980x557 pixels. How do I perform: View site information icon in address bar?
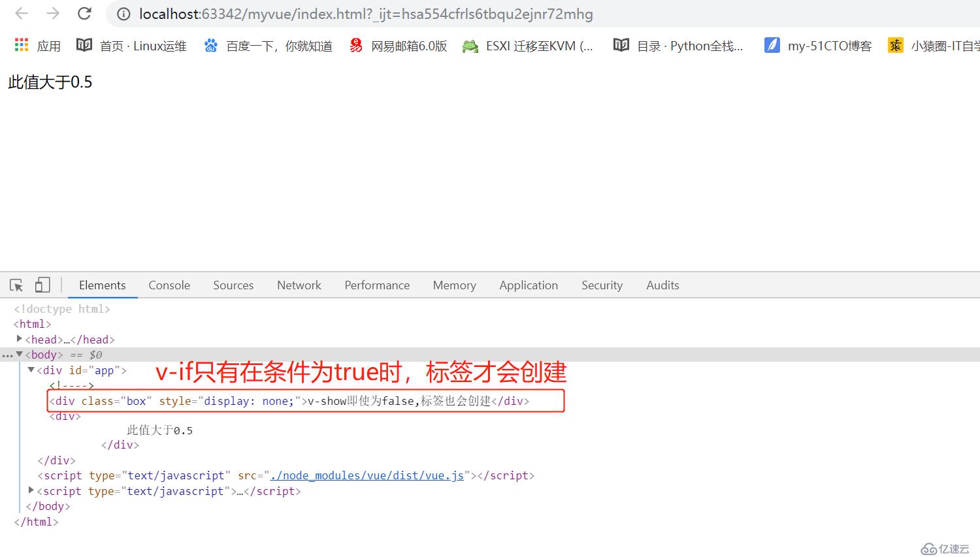click(x=123, y=14)
